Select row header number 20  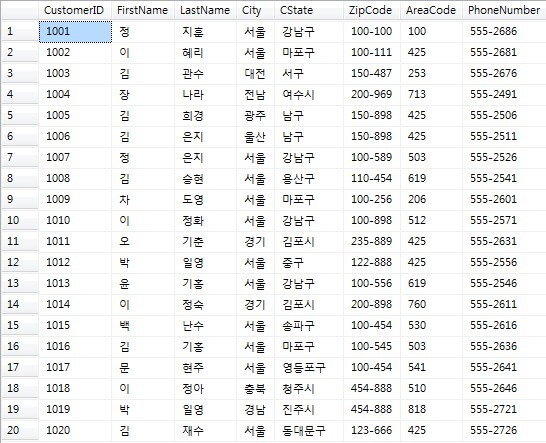(20, 430)
